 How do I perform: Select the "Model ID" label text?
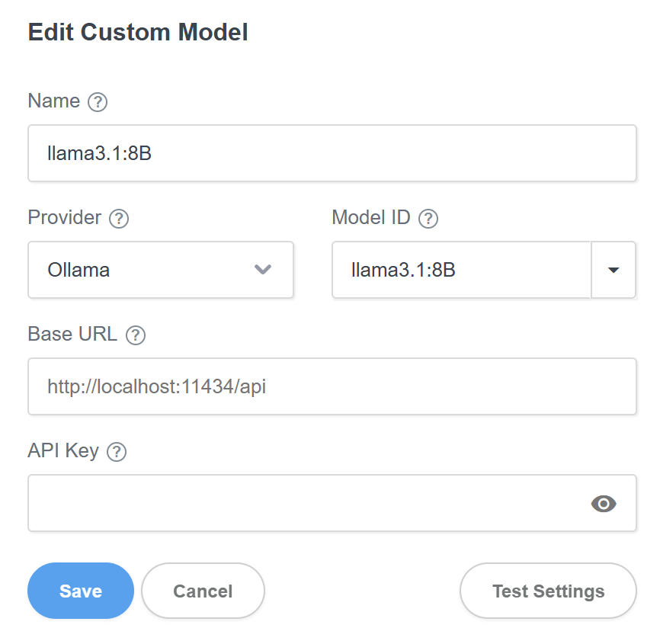point(371,218)
